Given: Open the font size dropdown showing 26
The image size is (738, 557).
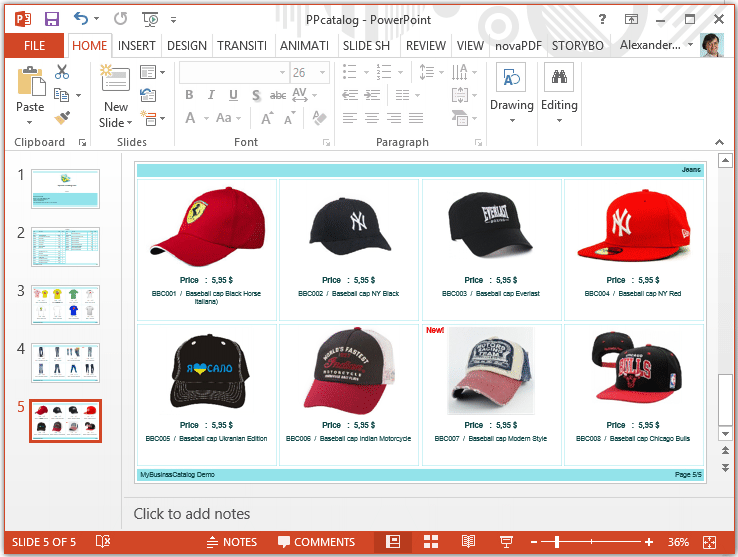Looking at the screenshot, I should (322, 73).
